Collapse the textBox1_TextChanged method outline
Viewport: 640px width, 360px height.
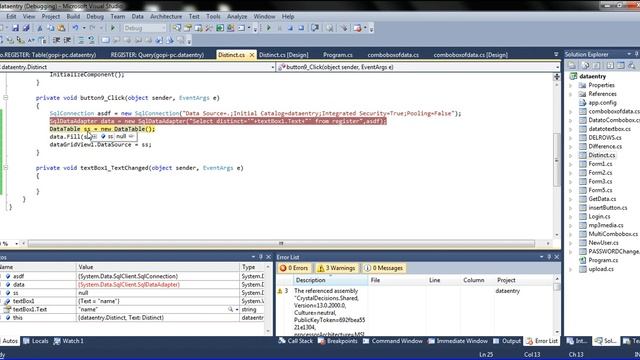coord(5,167)
